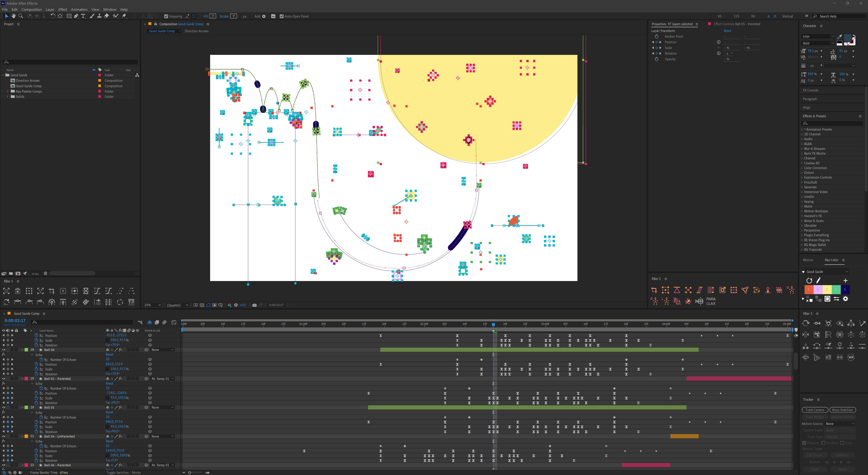Expand the Ray Palette Comps folder
Viewport: 868px width, 475px height.
coord(7,91)
